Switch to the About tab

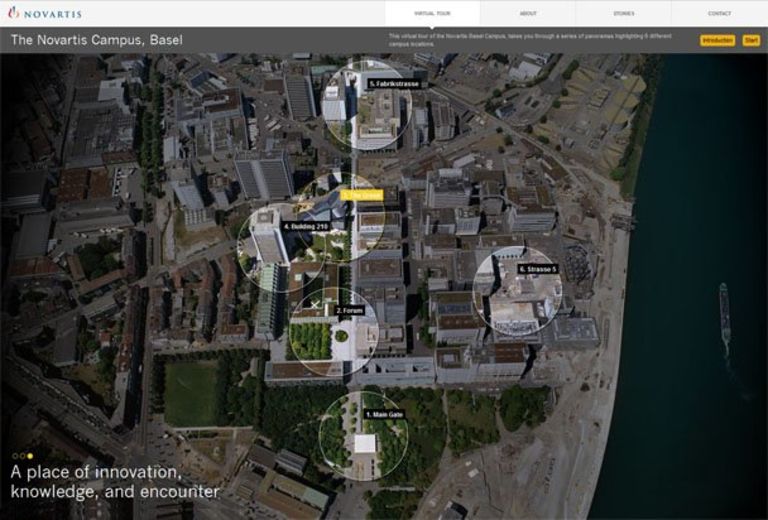tap(528, 13)
